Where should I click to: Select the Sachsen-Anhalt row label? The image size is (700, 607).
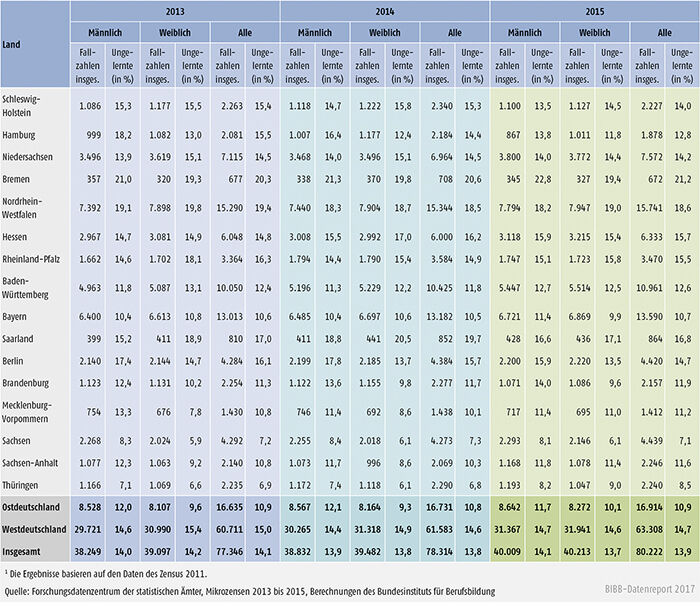[x=35, y=463]
